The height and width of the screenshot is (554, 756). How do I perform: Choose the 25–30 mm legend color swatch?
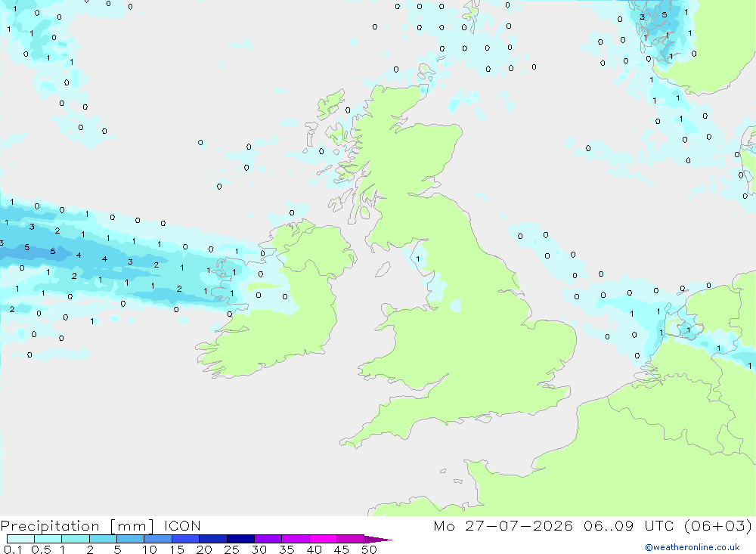[x=240, y=539]
